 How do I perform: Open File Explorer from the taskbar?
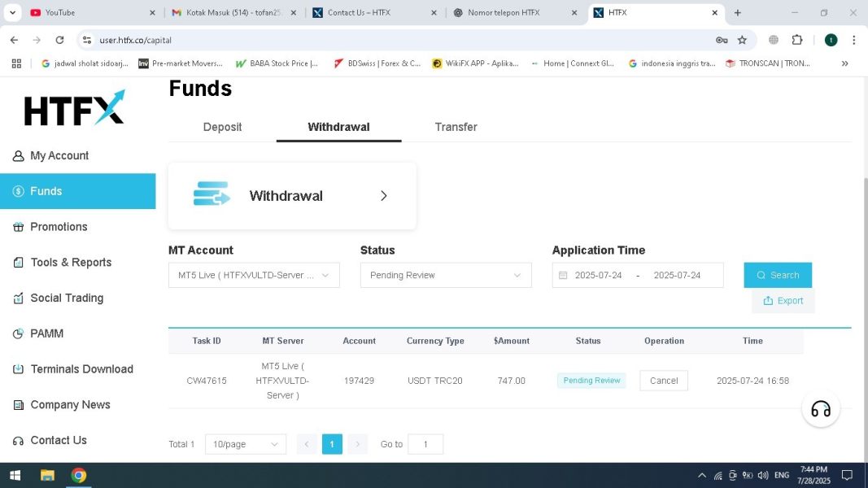click(x=47, y=475)
